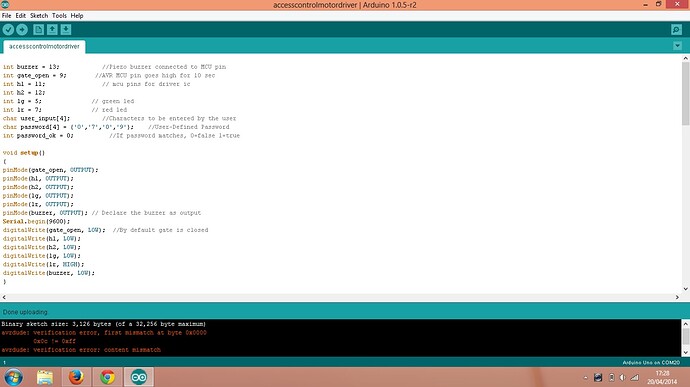Click the editor horizontal scroll right arrow
The width and height of the screenshot is (690, 387).
point(677,297)
